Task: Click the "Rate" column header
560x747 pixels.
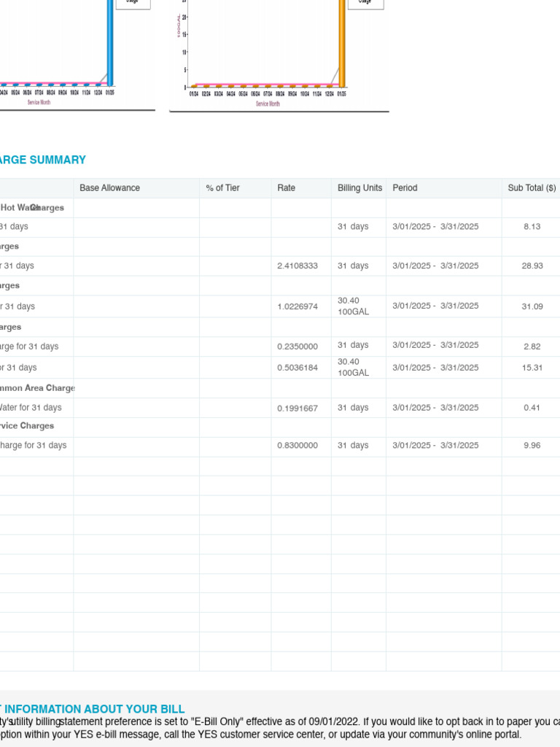Action: [x=286, y=187]
